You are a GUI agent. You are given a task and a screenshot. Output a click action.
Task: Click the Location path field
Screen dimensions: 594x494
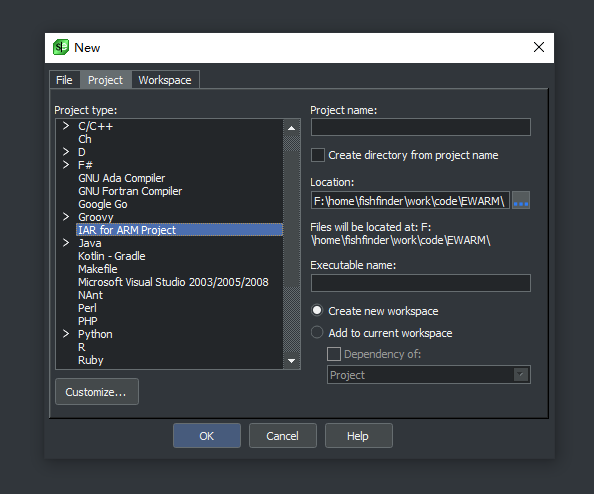coord(410,200)
